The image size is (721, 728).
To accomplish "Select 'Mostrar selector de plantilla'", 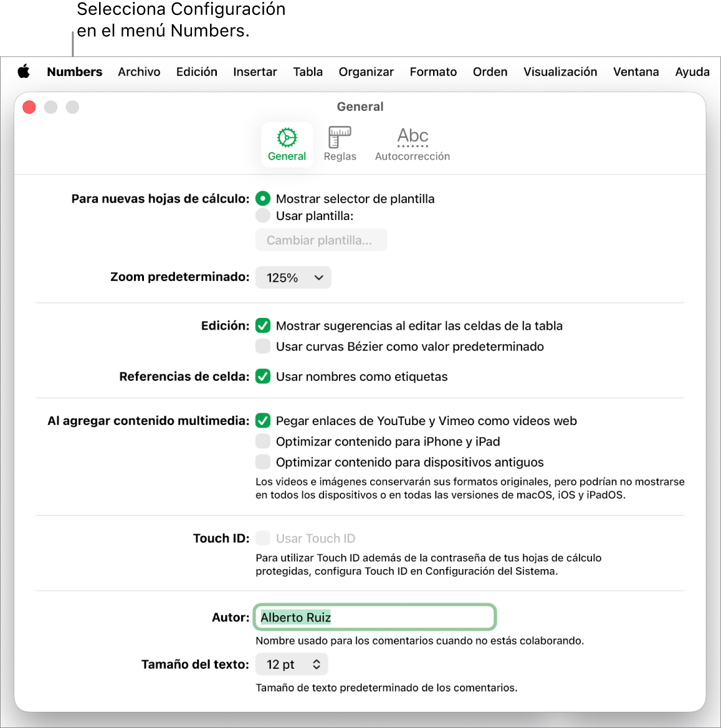I will [x=262, y=198].
